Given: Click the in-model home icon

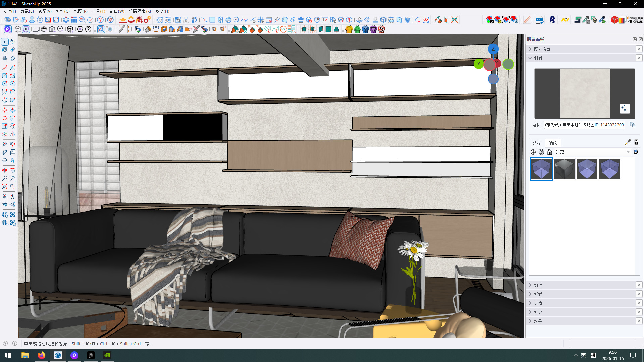Looking at the screenshot, I should pyautogui.click(x=549, y=152).
